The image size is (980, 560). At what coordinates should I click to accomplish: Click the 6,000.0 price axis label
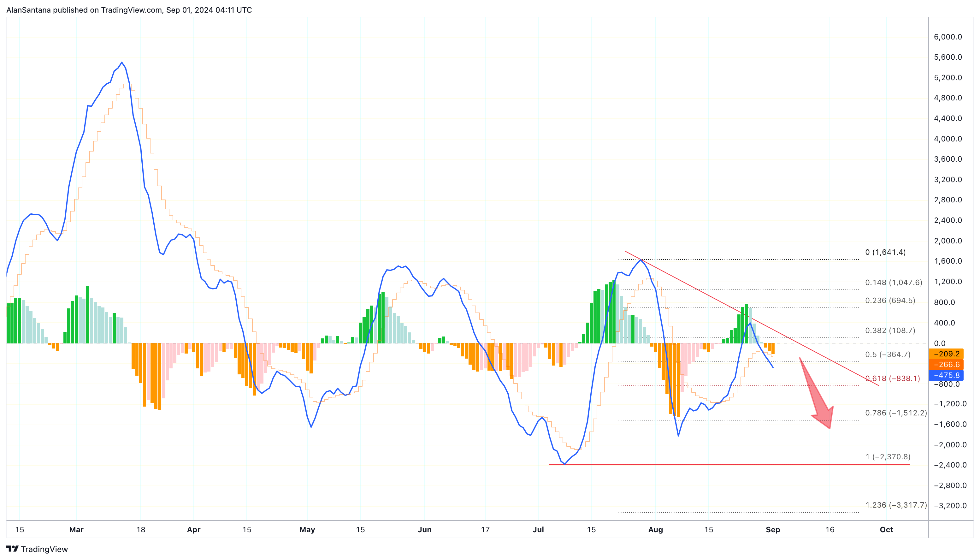[948, 37]
